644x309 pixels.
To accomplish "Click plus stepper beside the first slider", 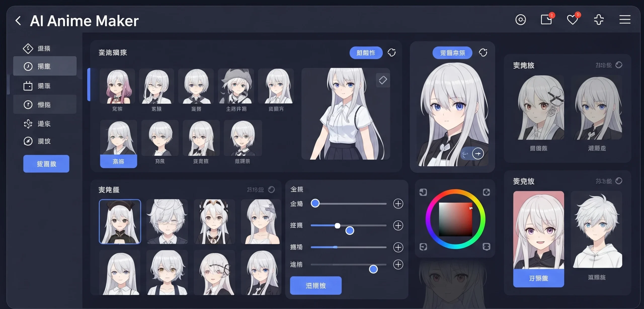I will tap(398, 204).
